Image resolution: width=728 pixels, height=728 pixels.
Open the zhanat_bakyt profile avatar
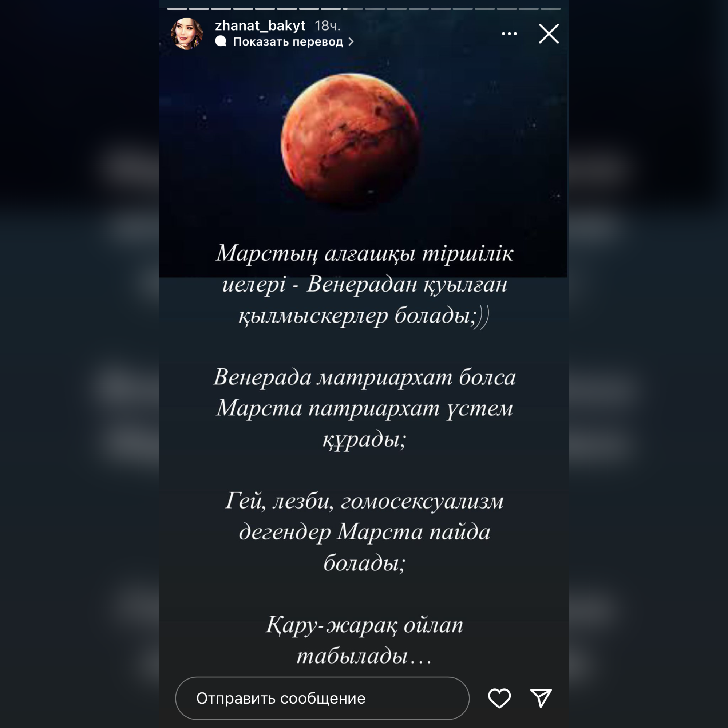(187, 34)
